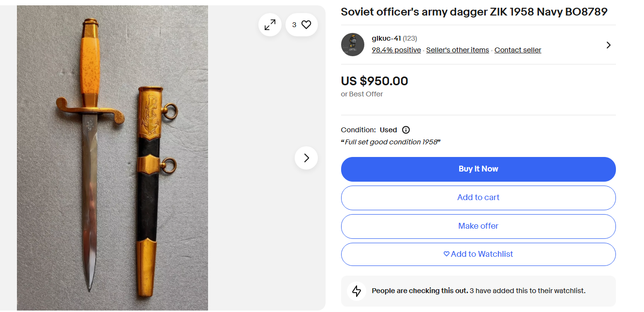Expand the product image to fullscreen

tap(270, 25)
